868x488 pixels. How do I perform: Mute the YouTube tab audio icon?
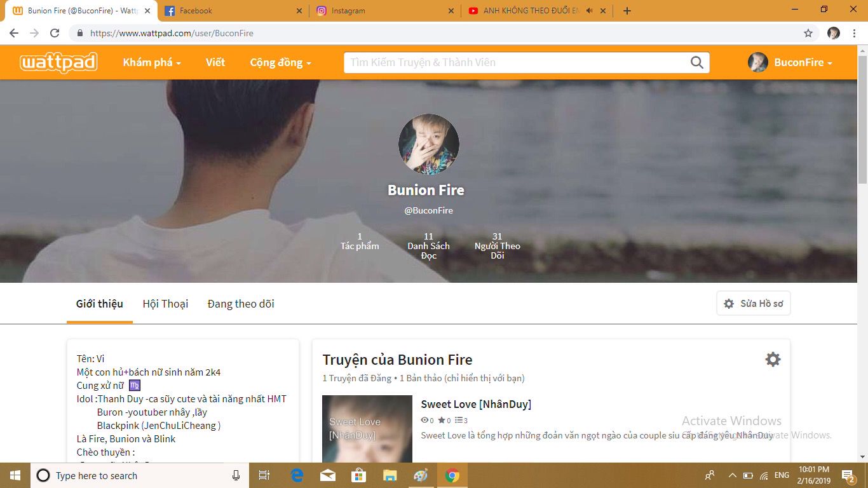click(x=589, y=11)
